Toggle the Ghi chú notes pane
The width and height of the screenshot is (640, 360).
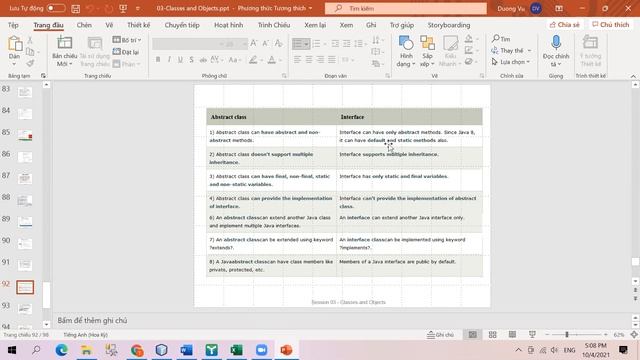[x=440, y=335]
